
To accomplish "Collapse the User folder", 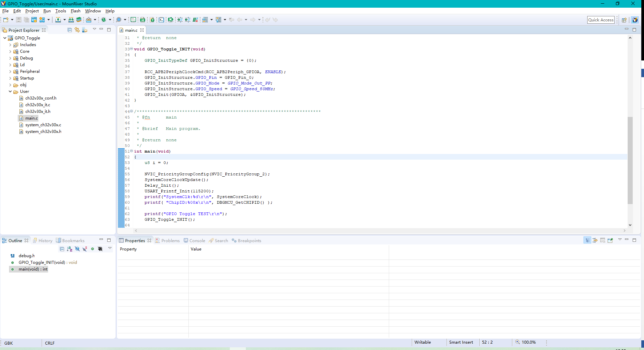I will click(10, 92).
